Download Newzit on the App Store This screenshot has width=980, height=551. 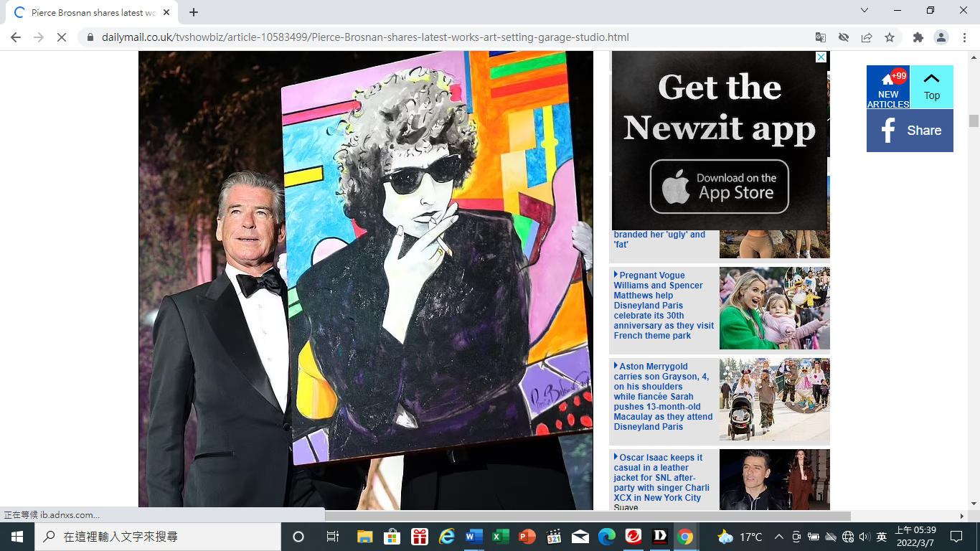click(x=720, y=186)
